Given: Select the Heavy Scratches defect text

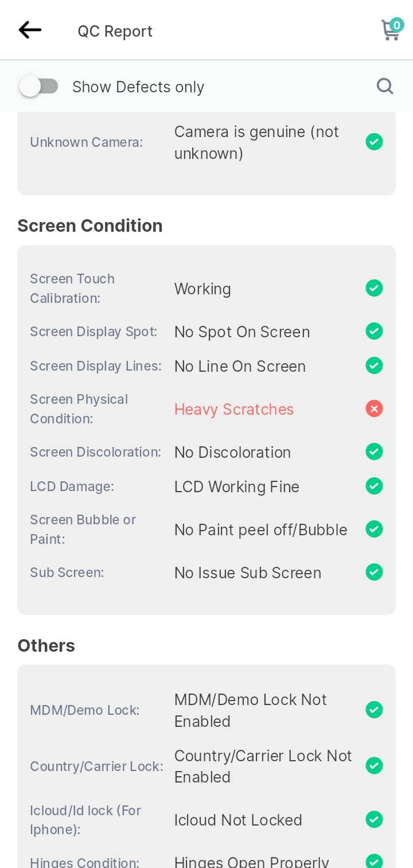Looking at the screenshot, I should coord(234,409).
